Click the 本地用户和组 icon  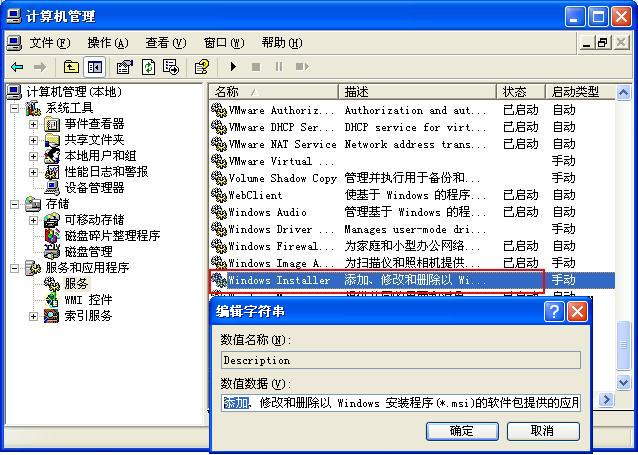pyautogui.click(x=52, y=156)
